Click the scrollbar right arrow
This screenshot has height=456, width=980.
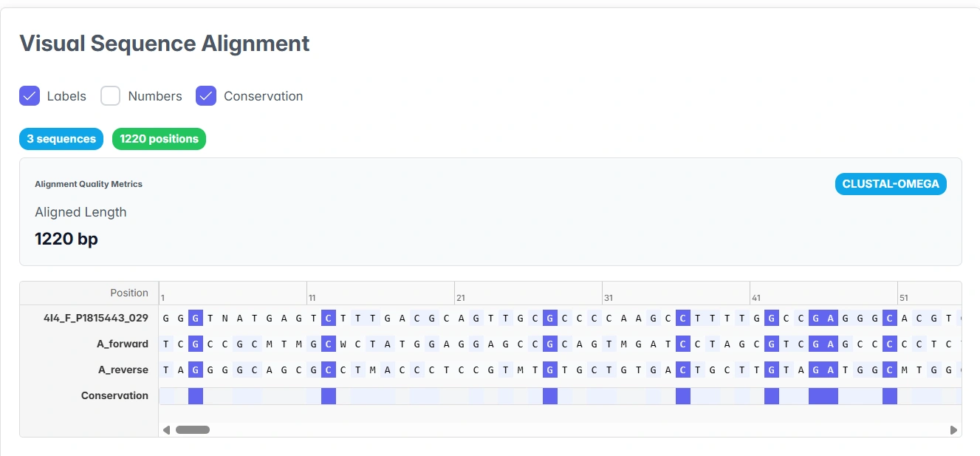[x=953, y=429]
